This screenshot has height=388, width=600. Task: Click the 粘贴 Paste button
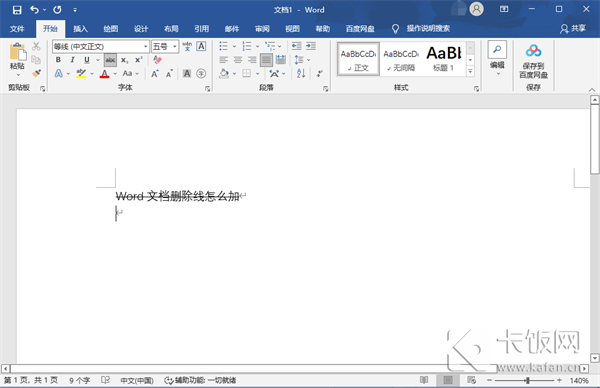17,56
